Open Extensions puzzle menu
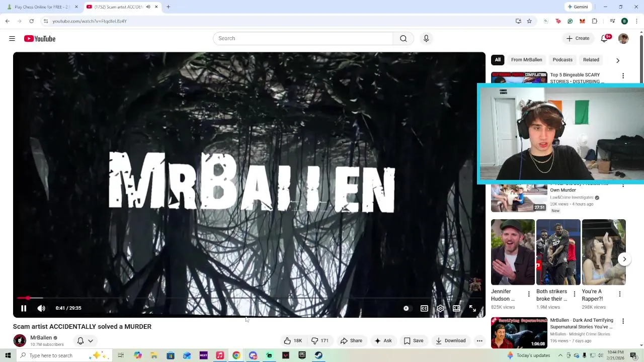This screenshot has width=644, height=362. tap(594, 21)
